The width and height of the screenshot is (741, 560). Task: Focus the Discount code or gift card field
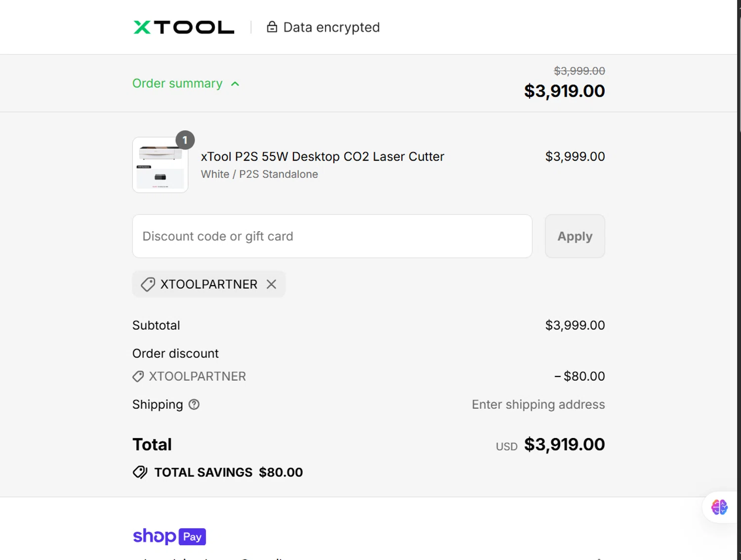[x=332, y=236]
